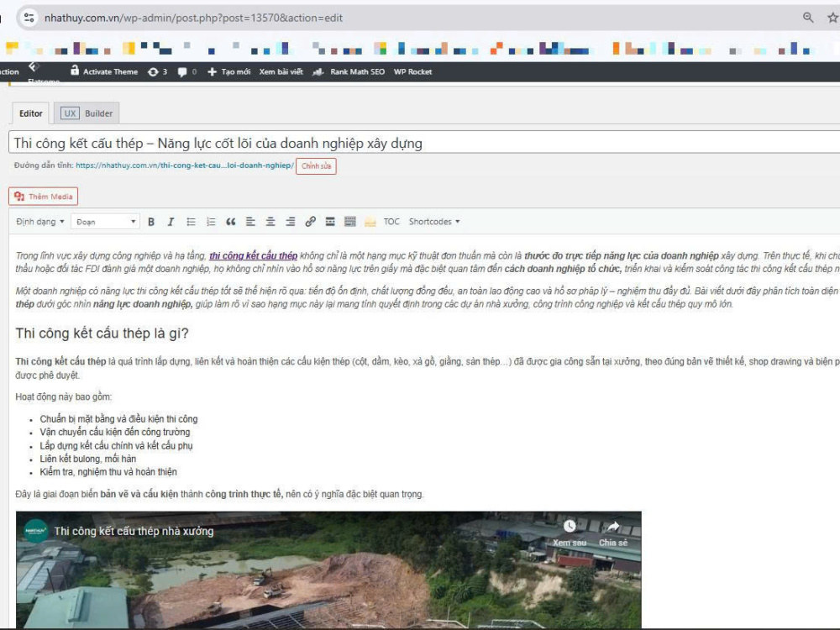
Task: Open Rank Math SEO menu
Action: [x=349, y=71]
